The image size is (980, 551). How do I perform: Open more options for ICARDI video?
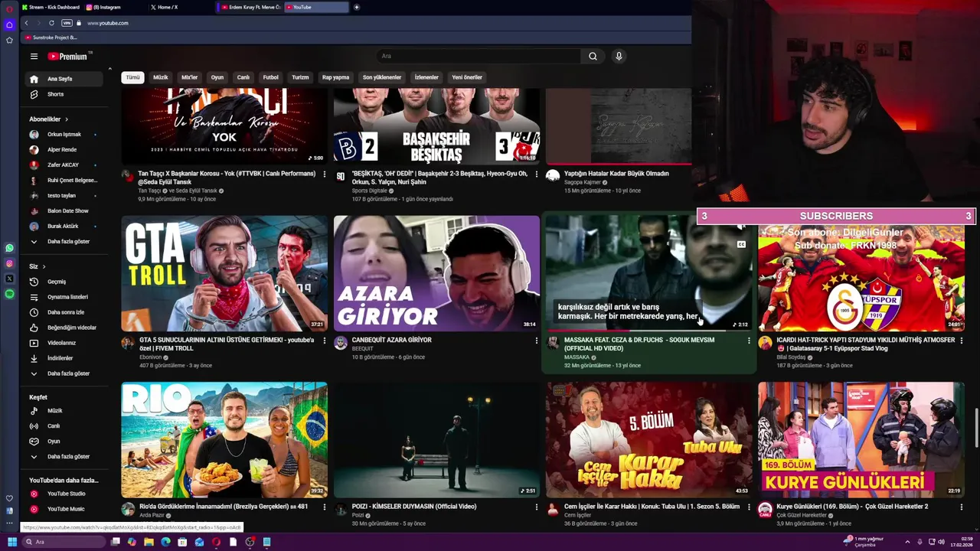(961, 341)
